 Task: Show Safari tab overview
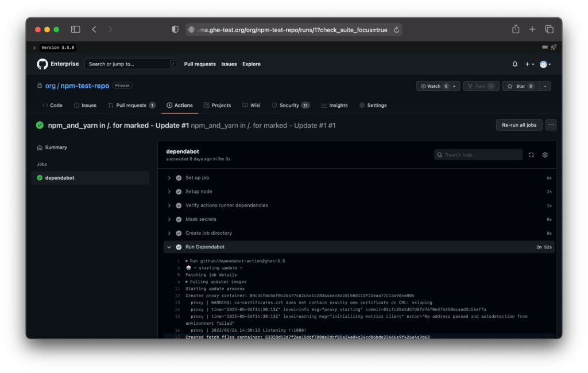click(x=549, y=29)
